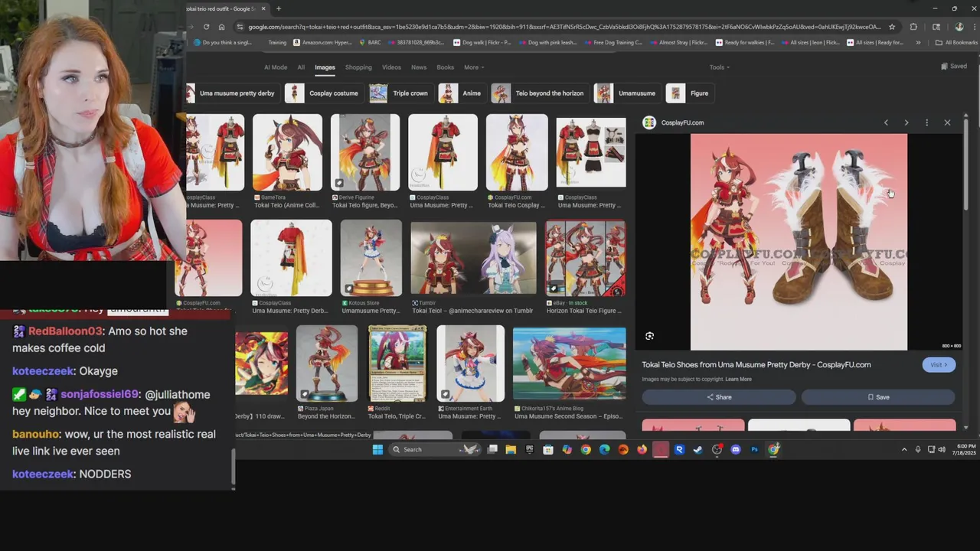The width and height of the screenshot is (980, 551).
Task: Filter by Figure chip
Action: (x=689, y=93)
